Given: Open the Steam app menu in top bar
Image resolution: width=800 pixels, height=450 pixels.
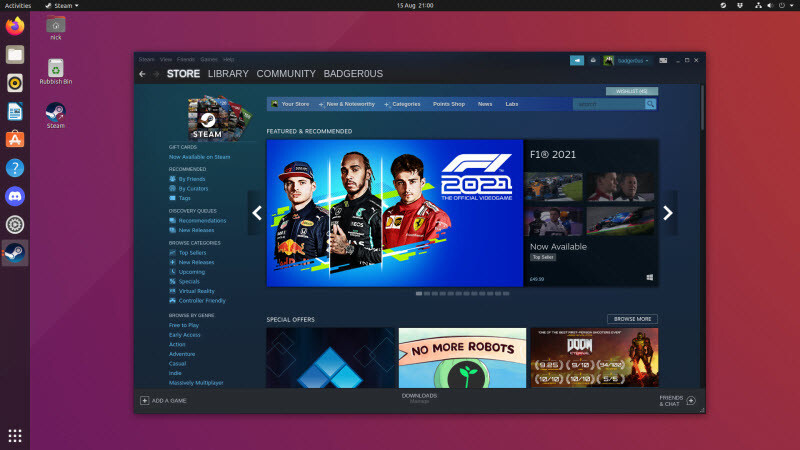Looking at the screenshot, I should [62, 5].
